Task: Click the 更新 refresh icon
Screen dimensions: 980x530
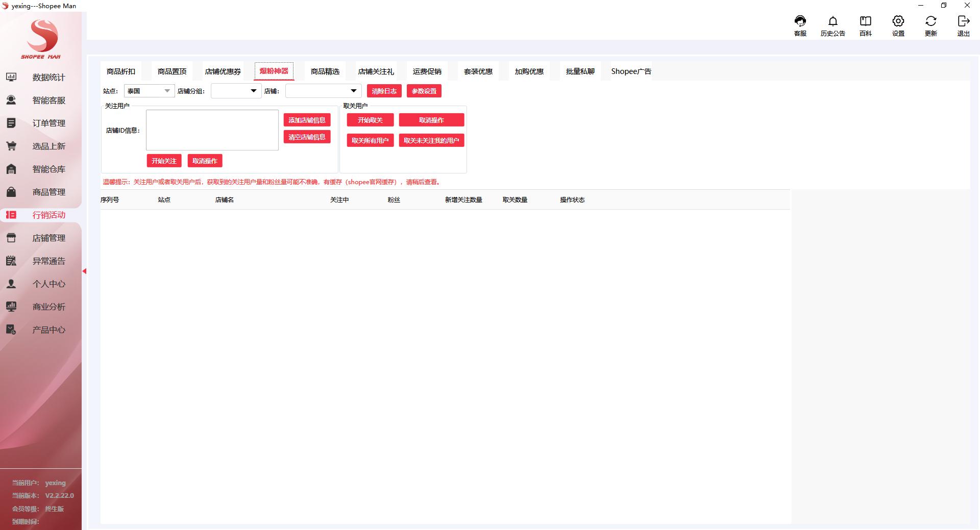Action: 930,21
